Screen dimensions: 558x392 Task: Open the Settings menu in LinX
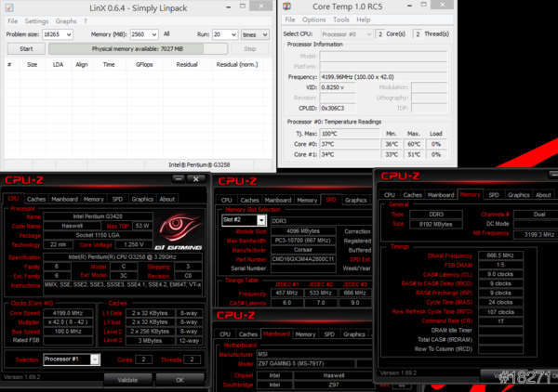[36, 20]
